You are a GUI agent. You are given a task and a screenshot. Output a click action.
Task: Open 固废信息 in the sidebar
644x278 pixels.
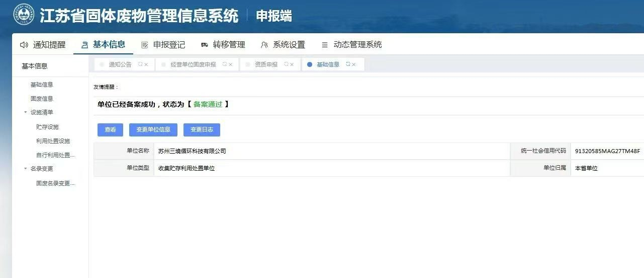42,99
